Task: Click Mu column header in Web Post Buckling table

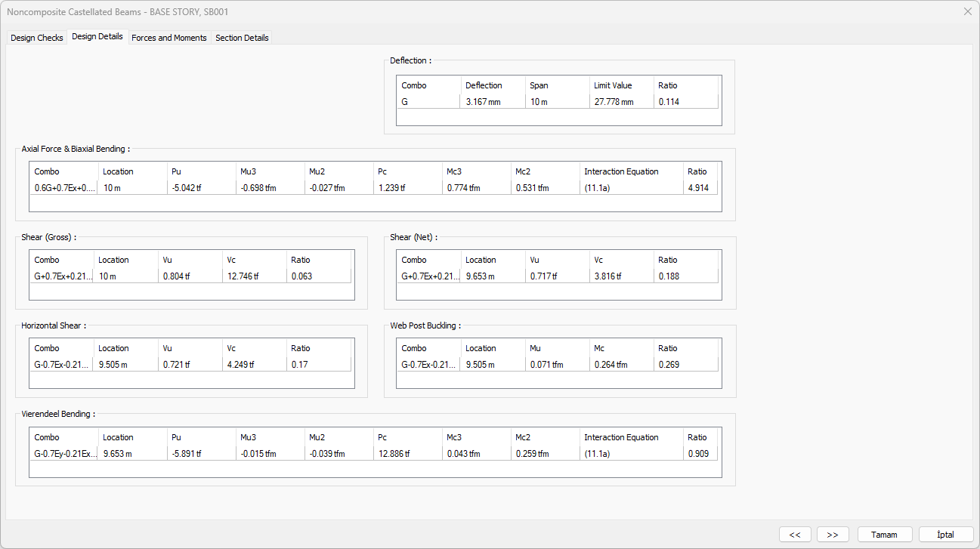Action: (535, 348)
